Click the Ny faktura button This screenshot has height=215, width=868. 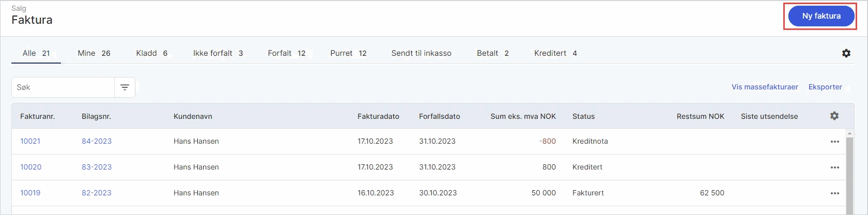821,16
